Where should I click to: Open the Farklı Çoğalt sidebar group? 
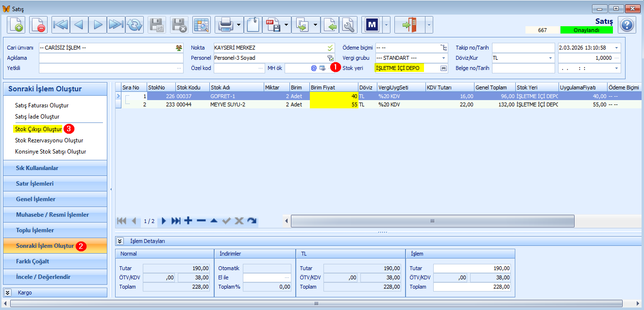click(55, 261)
